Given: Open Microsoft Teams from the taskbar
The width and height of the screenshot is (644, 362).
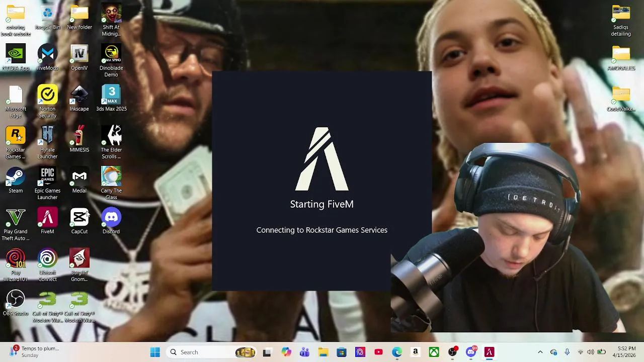Looking at the screenshot, I should pos(304,352).
